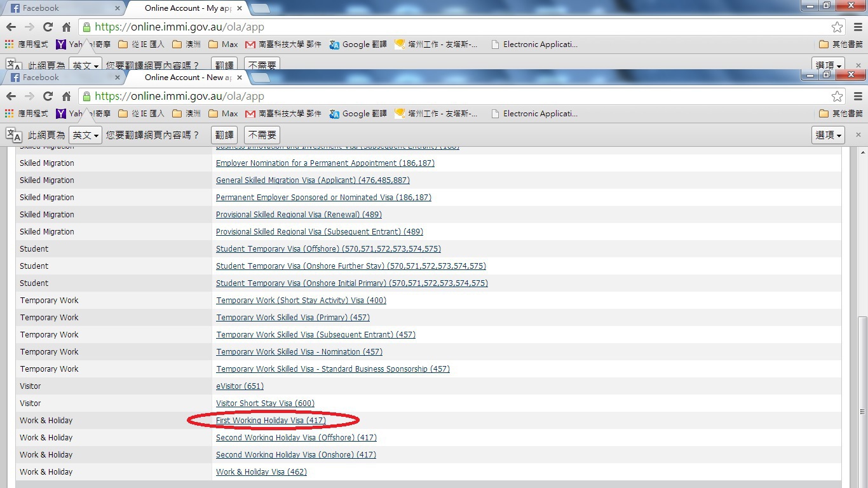Reload the page in the New app window
The image size is (868, 488).
tap(48, 97)
